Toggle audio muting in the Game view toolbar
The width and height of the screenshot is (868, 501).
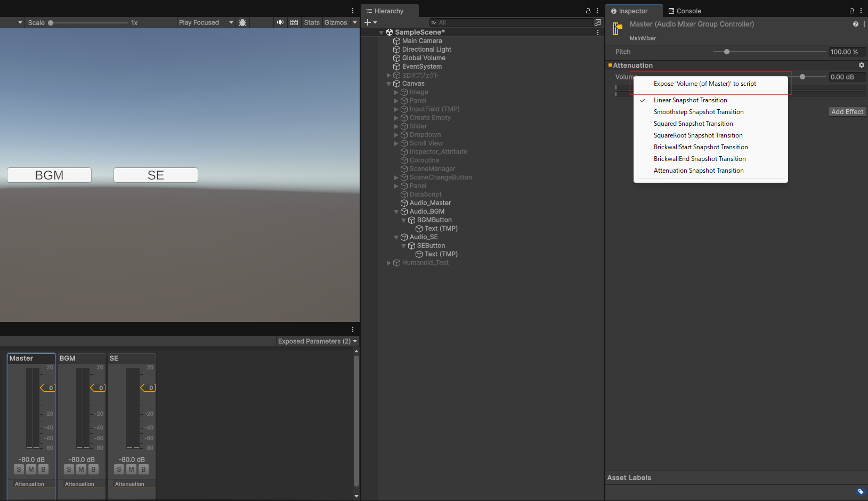tap(280, 22)
